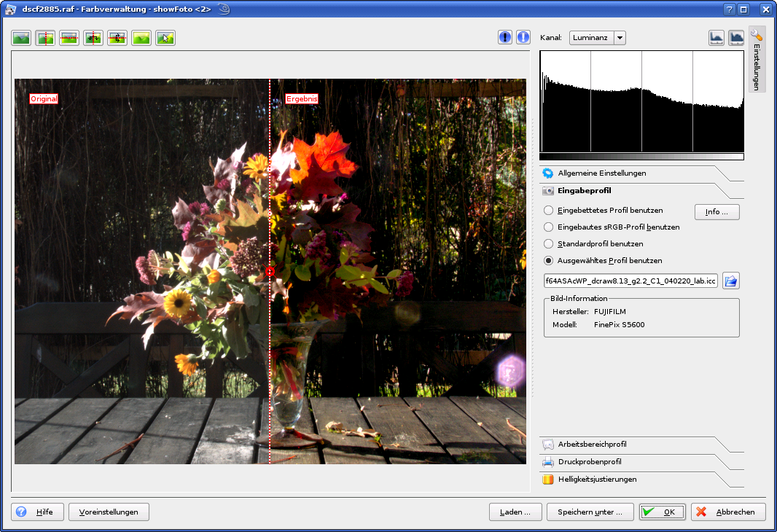Select 'Eingebettetes Profil benutzen' radio option
Screen dimensions: 777x532
(549, 211)
